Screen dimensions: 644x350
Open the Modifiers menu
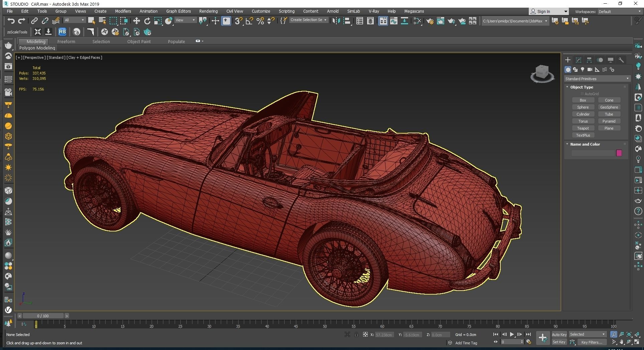(x=123, y=11)
